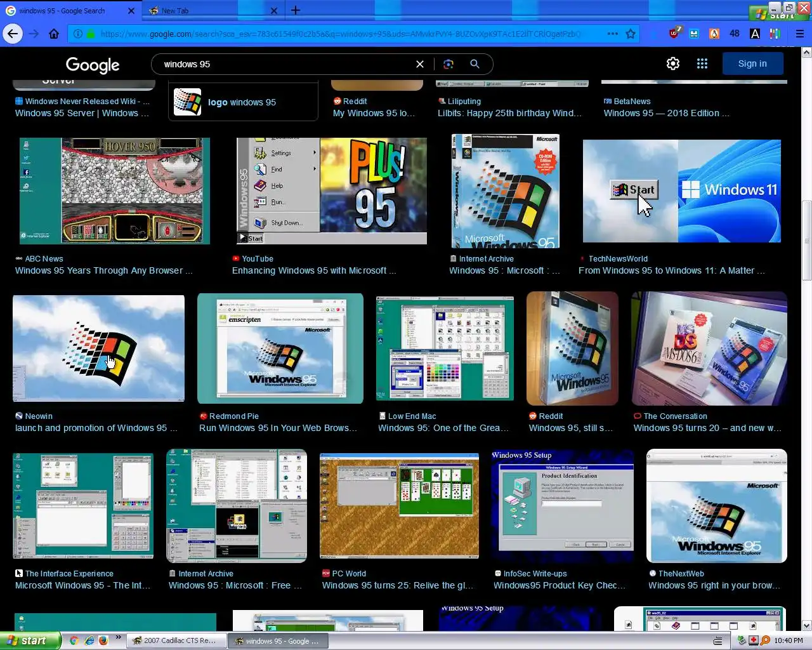Open the browser Home page icon
The width and height of the screenshot is (812, 650).
coord(54,34)
